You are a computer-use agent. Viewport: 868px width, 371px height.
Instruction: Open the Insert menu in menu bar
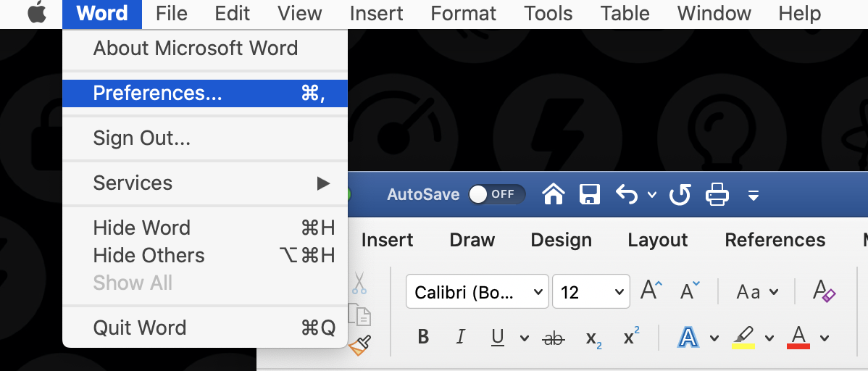(376, 13)
